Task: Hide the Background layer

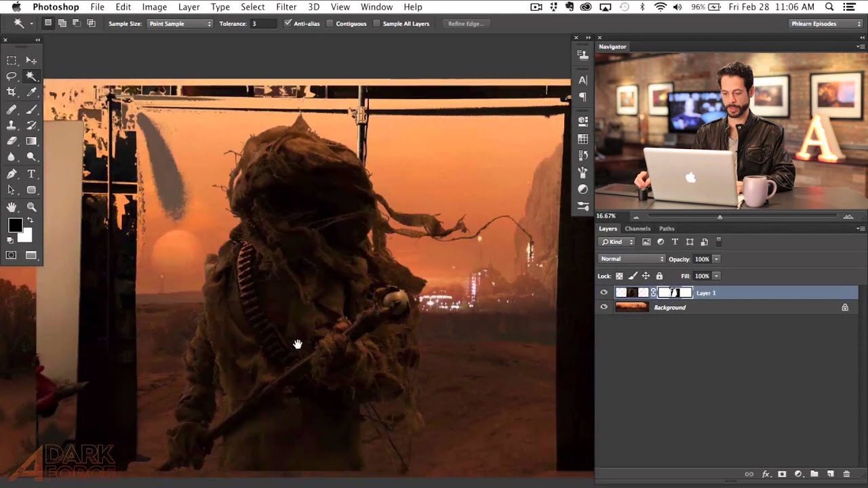Action: coord(604,307)
